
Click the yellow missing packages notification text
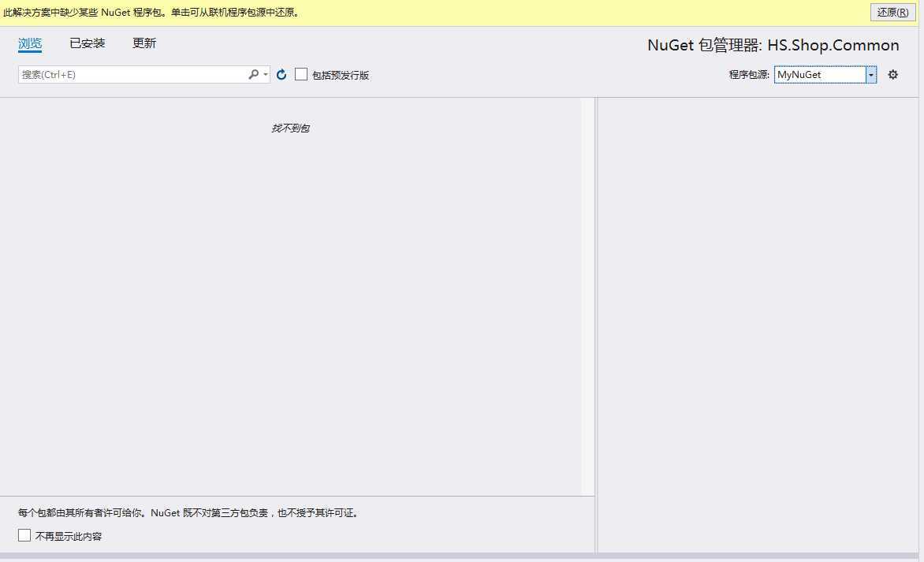point(152,13)
